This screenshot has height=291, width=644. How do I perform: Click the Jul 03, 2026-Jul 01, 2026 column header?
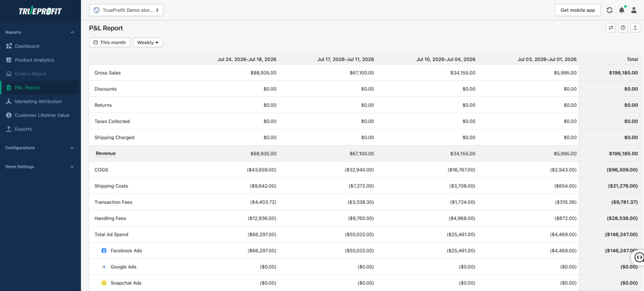coord(547,59)
